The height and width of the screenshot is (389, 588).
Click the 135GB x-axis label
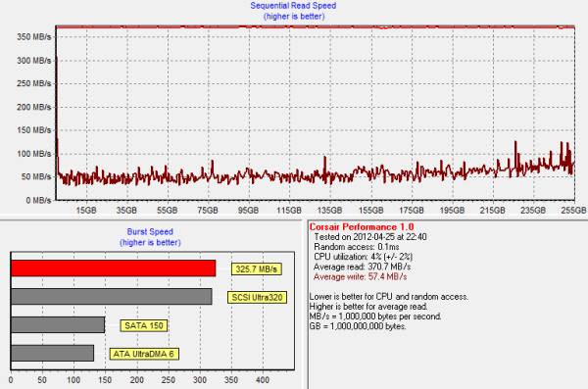click(329, 211)
